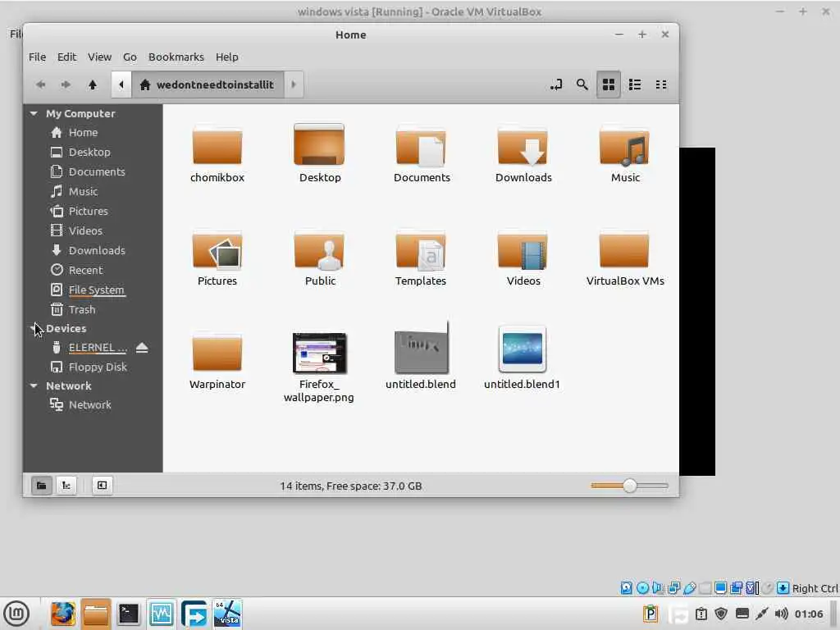Open the Terminal from taskbar
The height and width of the screenshot is (630, 840).
point(129,614)
